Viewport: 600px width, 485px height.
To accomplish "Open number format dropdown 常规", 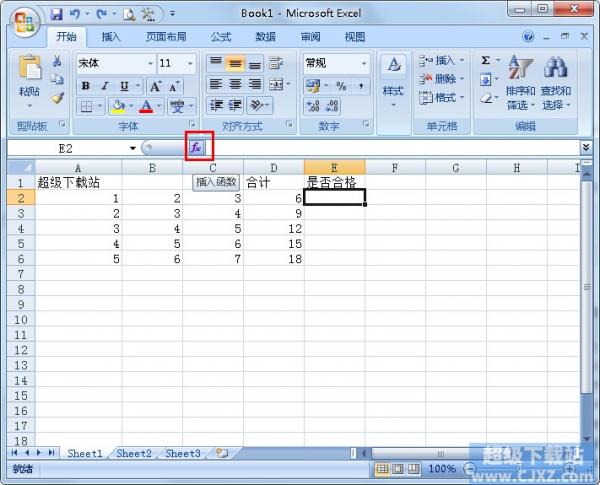I will pyautogui.click(x=364, y=64).
